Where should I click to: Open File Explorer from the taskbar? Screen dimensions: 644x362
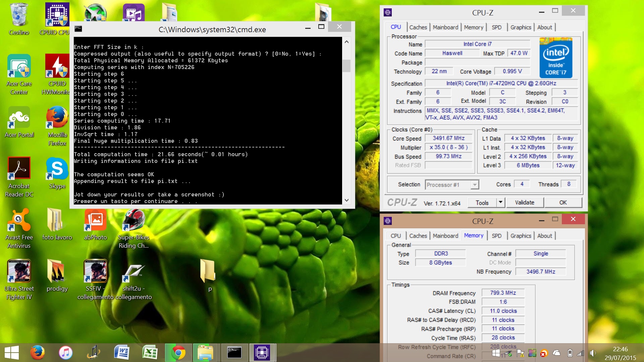click(205, 353)
